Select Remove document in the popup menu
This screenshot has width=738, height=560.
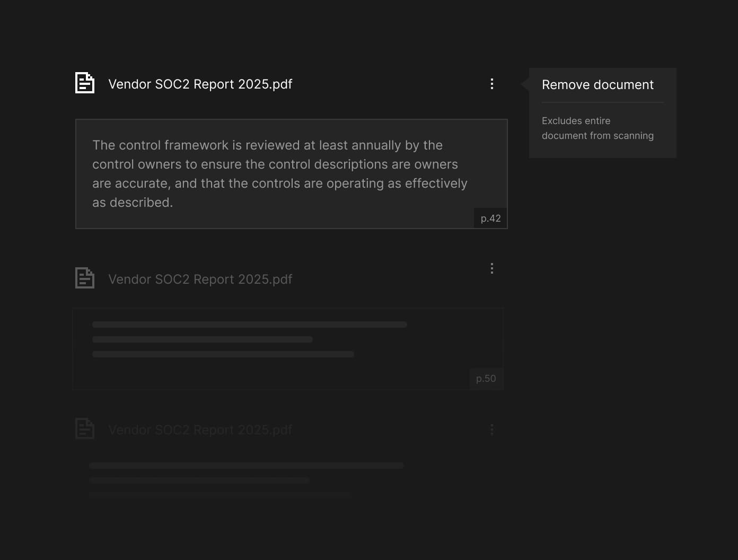pyautogui.click(x=598, y=85)
